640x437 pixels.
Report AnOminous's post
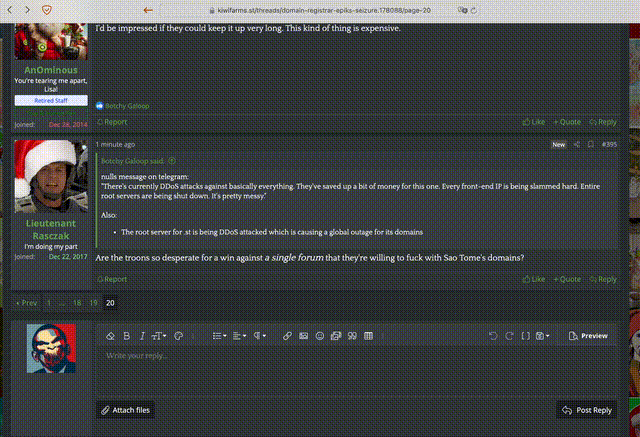point(112,122)
